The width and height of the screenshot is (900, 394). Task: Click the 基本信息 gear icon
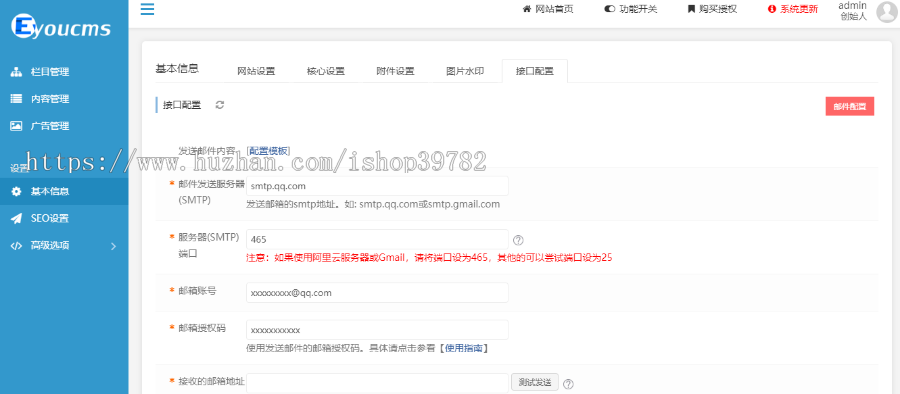(16, 191)
